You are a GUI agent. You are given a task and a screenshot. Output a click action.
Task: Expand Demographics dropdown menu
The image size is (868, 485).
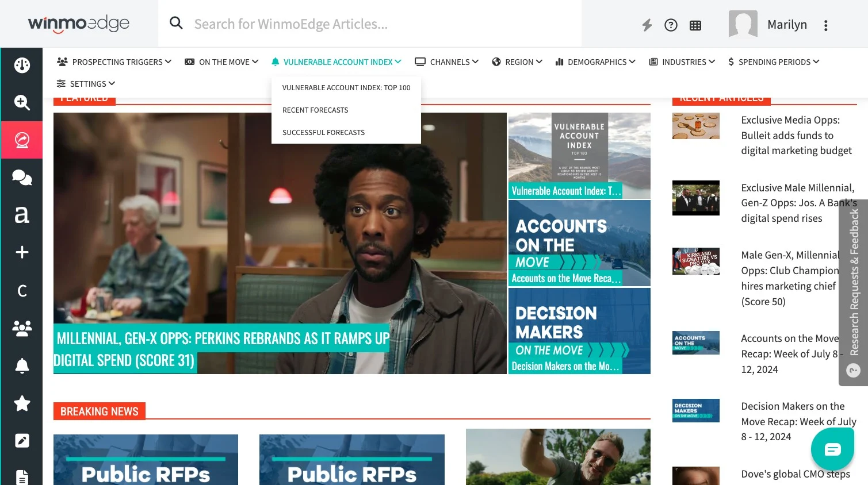point(595,61)
